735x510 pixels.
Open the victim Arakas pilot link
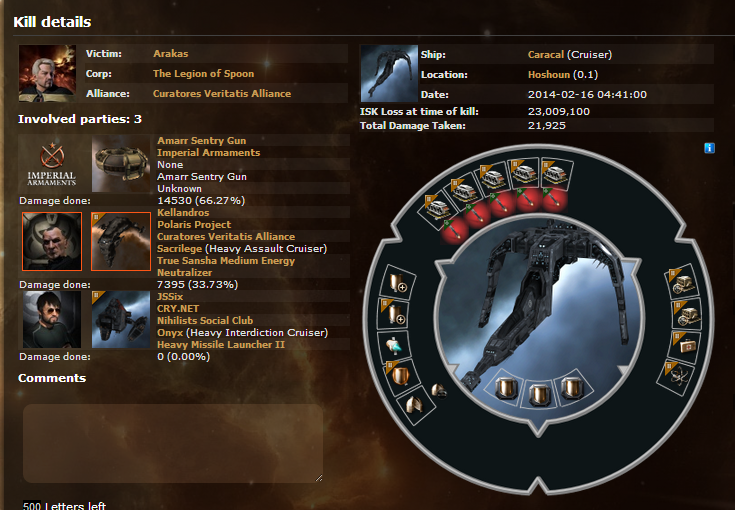(171, 53)
